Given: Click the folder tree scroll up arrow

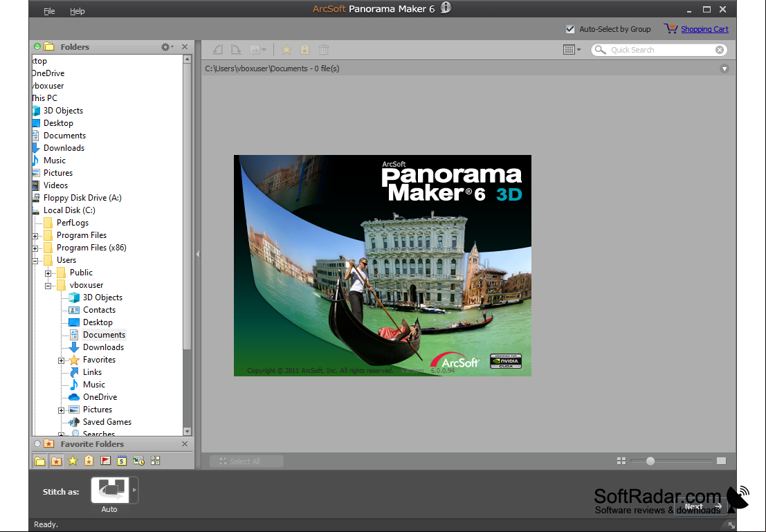Looking at the screenshot, I should 187,59.
